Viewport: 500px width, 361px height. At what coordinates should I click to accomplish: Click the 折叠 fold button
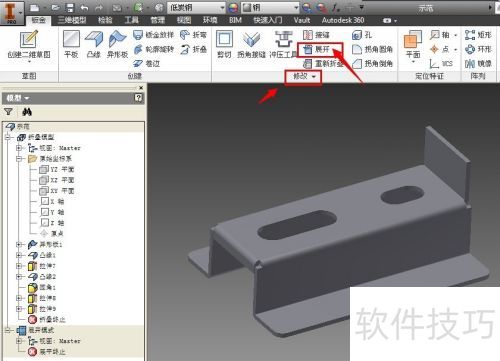tap(194, 49)
